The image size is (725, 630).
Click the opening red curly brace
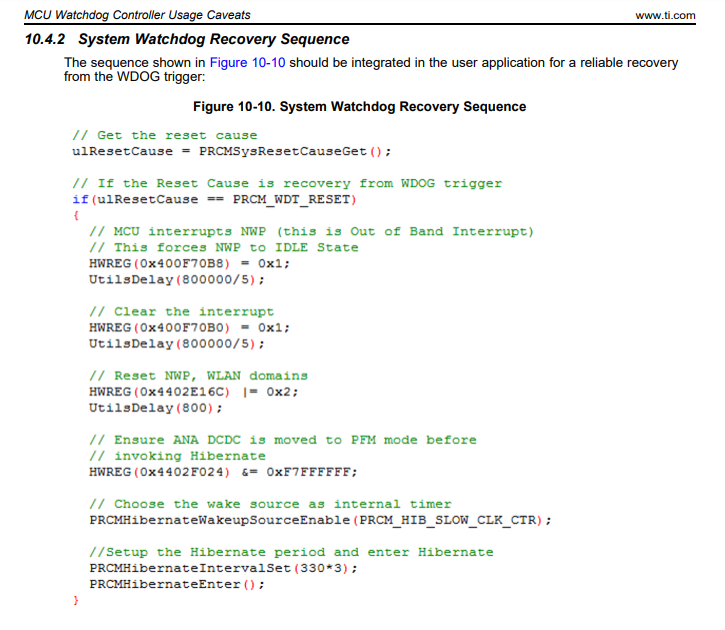click(76, 215)
